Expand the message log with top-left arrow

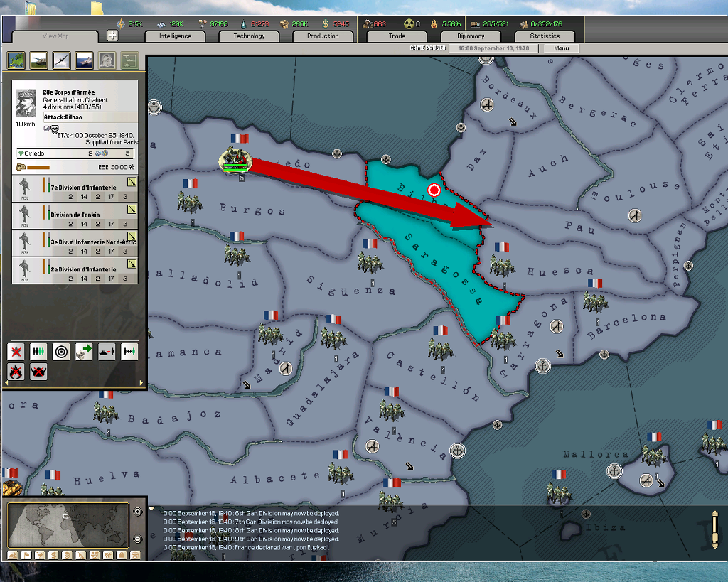(x=151, y=509)
